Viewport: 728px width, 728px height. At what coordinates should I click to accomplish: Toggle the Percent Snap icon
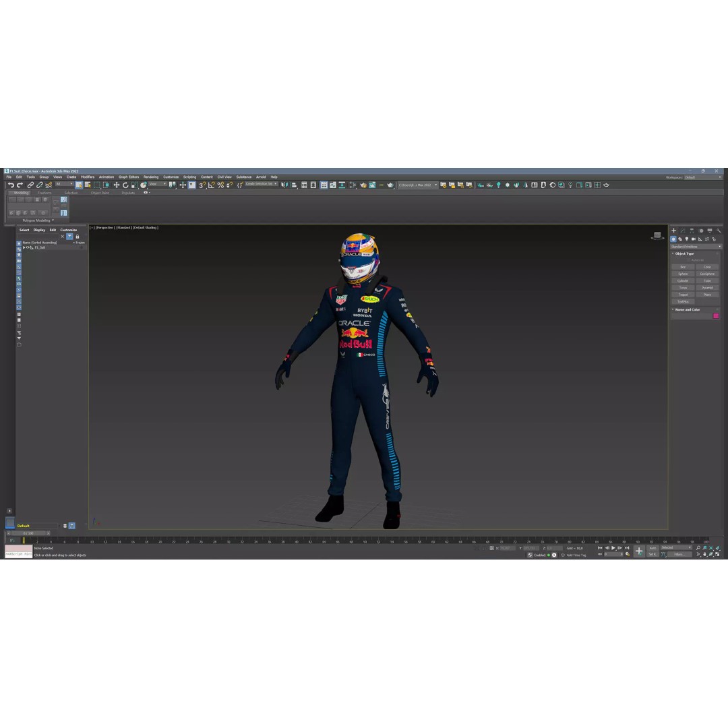tap(220, 185)
